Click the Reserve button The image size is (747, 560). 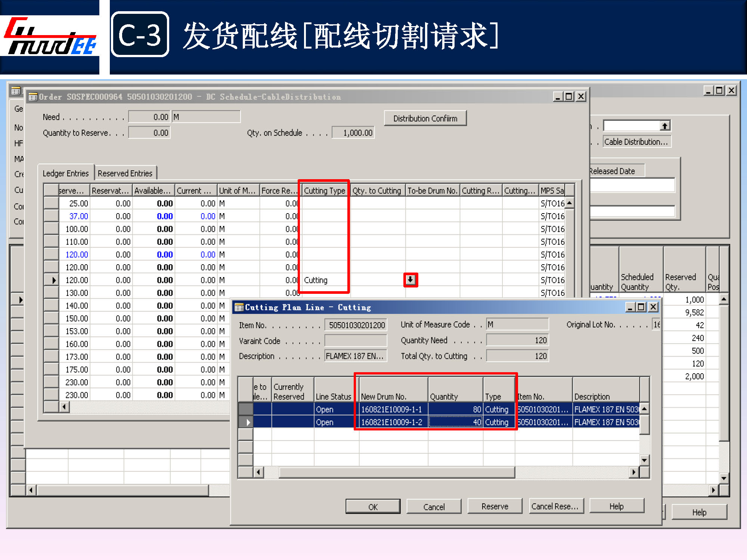point(495,506)
